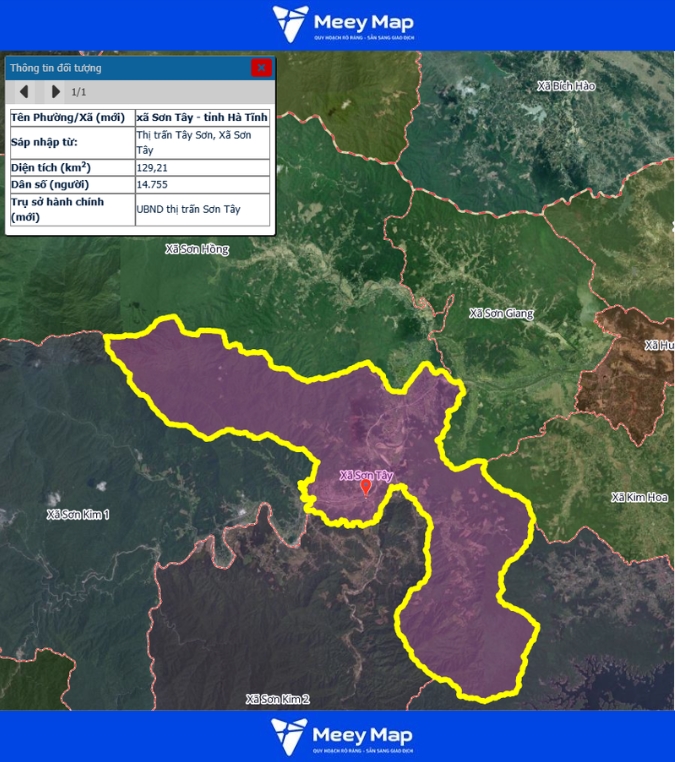Select the Xã Sơn Hồng map label
The height and width of the screenshot is (762, 675).
[197, 249]
